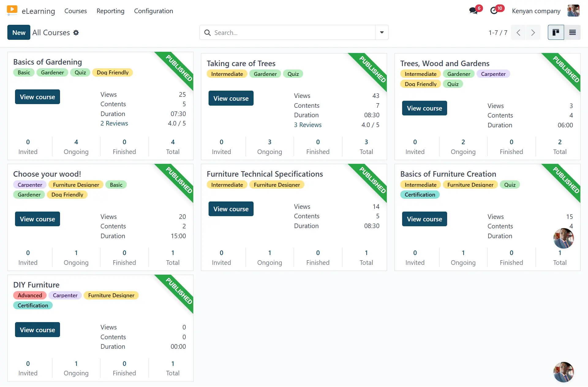Click the eLearning app logo icon
This screenshot has height=387, width=588.
pos(12,10)
